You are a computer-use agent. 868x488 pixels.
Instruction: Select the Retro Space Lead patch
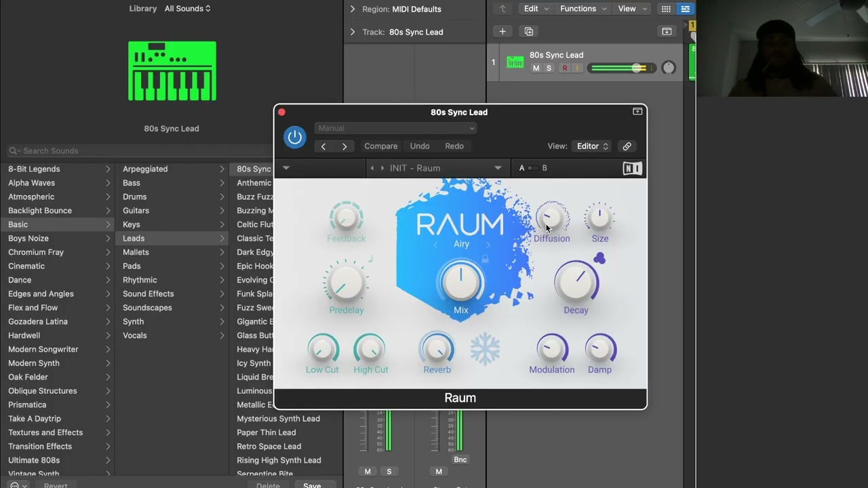pos(269,447)
